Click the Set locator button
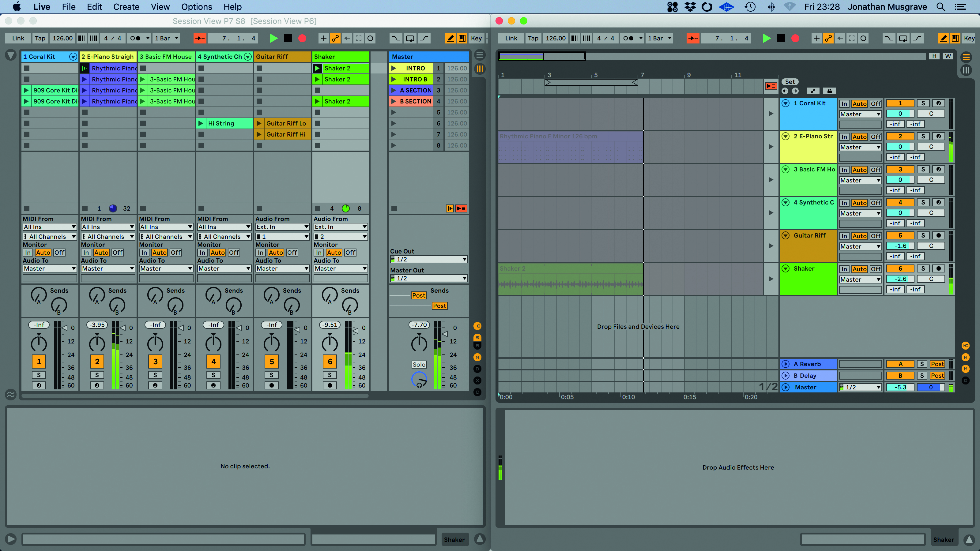Viewport: 980px width, 551px height. coord(790,82)
